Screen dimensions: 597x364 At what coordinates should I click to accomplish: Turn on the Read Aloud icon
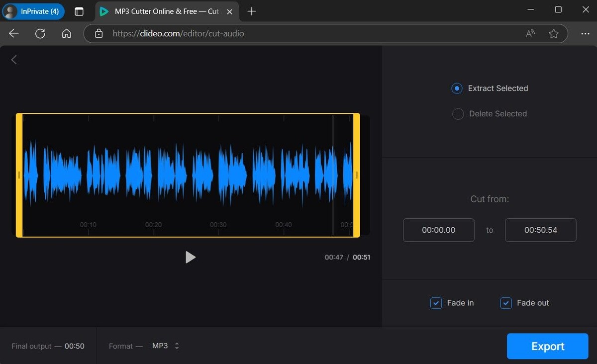530,33
